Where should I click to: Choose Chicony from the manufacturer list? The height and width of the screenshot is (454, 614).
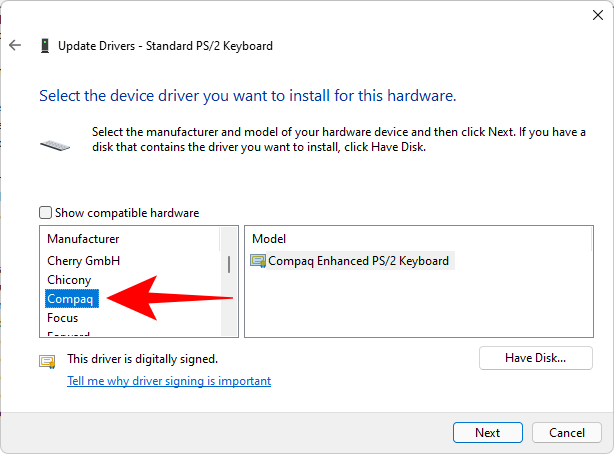[69, 280]
